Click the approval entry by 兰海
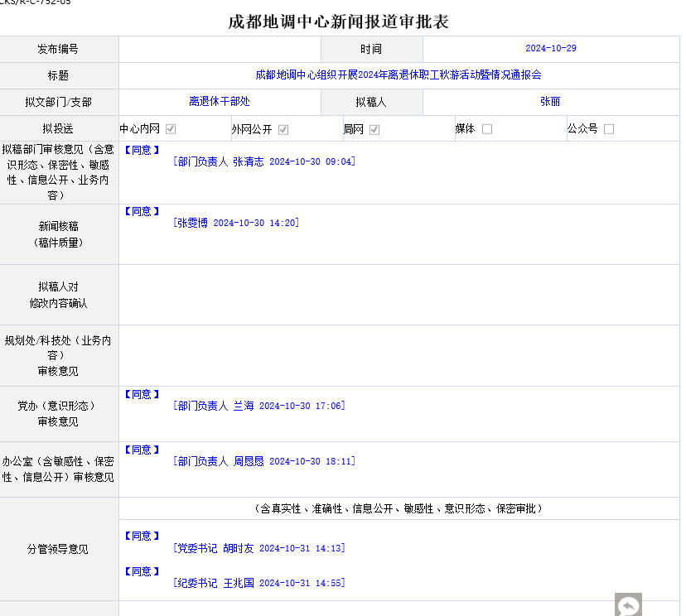This screenshot has height=616, width=686. click(259, 407)
